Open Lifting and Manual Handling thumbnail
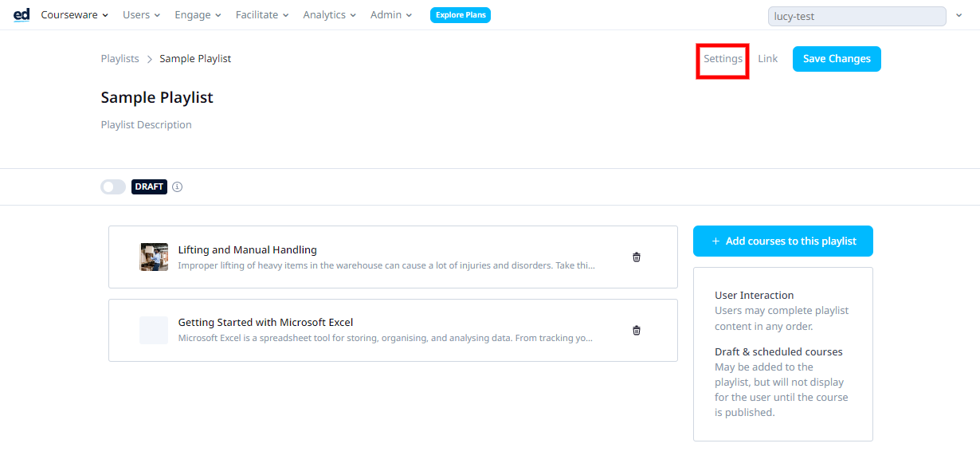The image size is (980, 463). coord(154,257)
